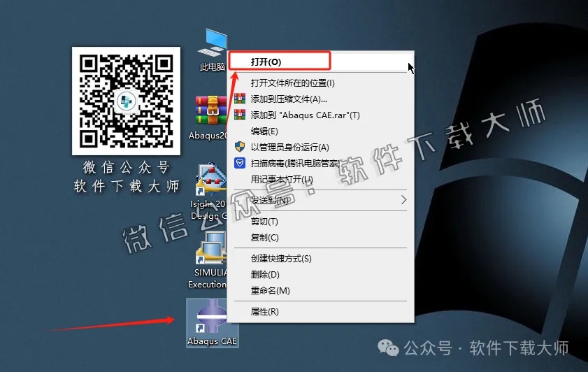Choose 扫描病毒(腾讯电脑管家)
The image size is (588, 372).
coord(321,164)
